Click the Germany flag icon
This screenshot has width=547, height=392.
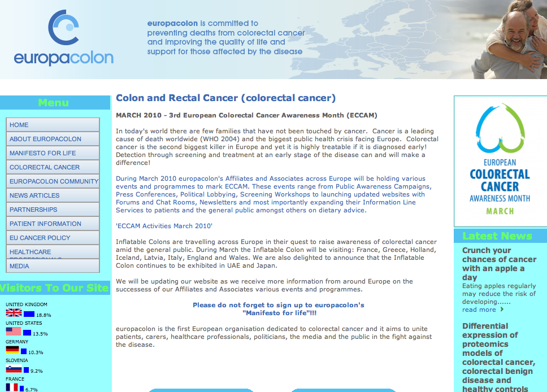[x=14, y=351]
